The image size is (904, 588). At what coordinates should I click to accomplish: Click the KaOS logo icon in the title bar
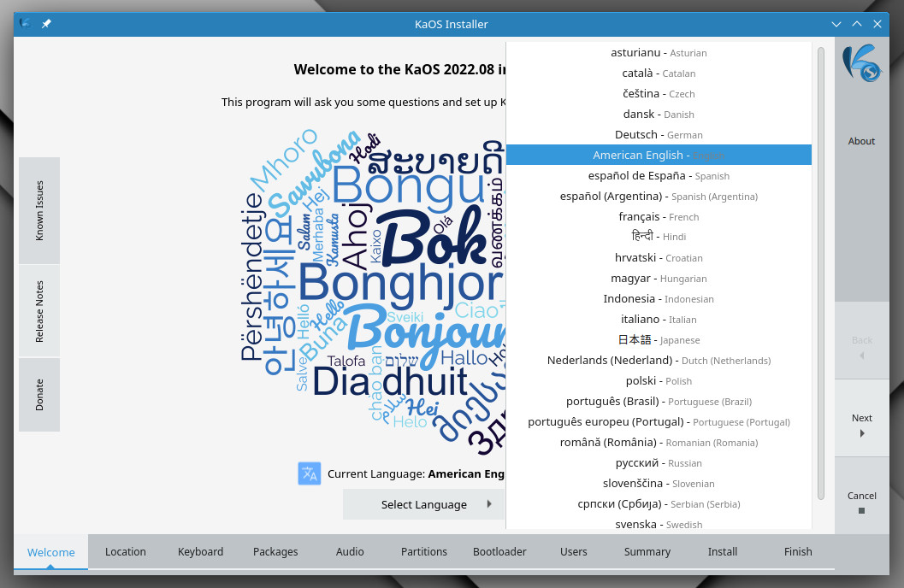(25, 24)
